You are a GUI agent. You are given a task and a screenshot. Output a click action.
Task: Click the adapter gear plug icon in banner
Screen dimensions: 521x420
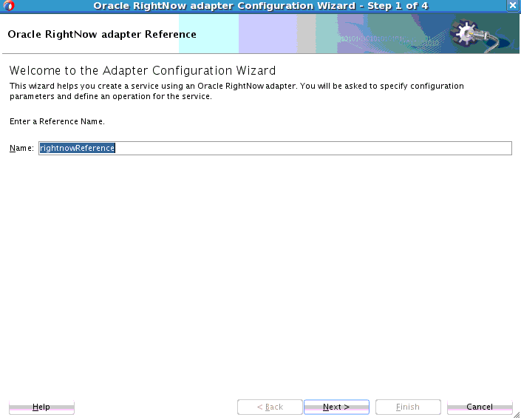(x=474, y=35)
